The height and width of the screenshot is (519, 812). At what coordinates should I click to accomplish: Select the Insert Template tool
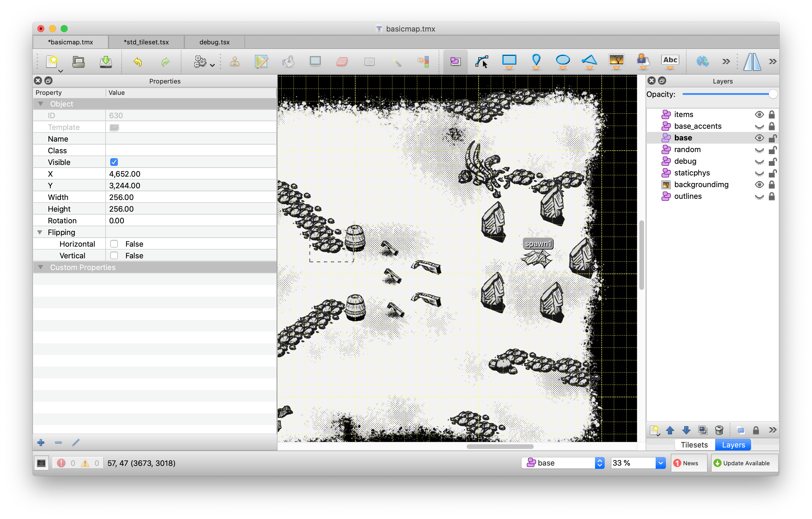(x=643, y=61)
